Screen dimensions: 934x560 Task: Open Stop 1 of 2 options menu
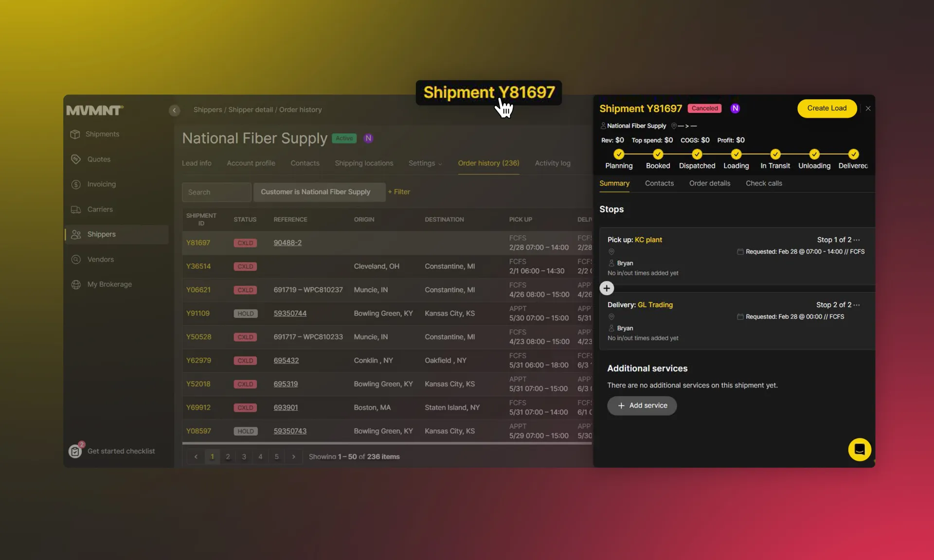coord(857,240)
